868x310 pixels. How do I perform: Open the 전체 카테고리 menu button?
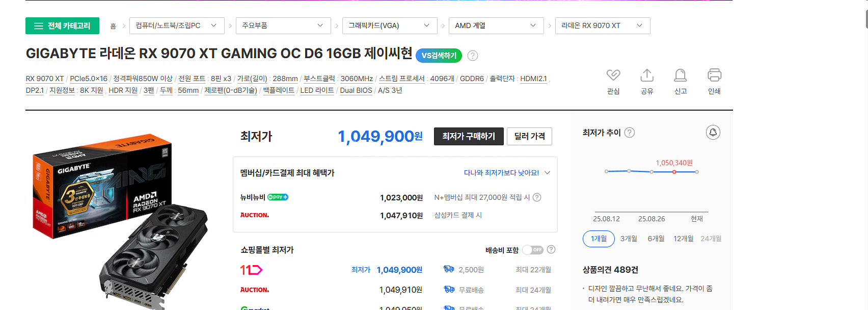pyautogui.click(x=62, y=26)
